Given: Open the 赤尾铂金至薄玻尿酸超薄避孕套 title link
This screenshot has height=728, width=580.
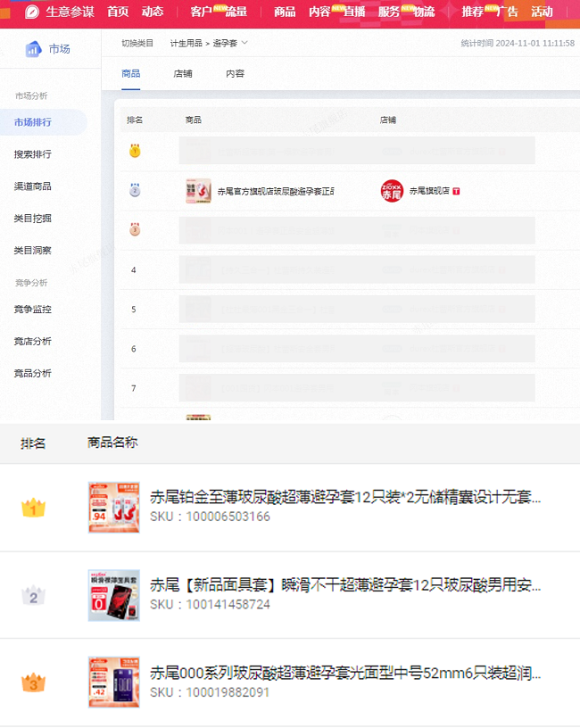Looking at the screenshot, I should click(x=345, y=497).
